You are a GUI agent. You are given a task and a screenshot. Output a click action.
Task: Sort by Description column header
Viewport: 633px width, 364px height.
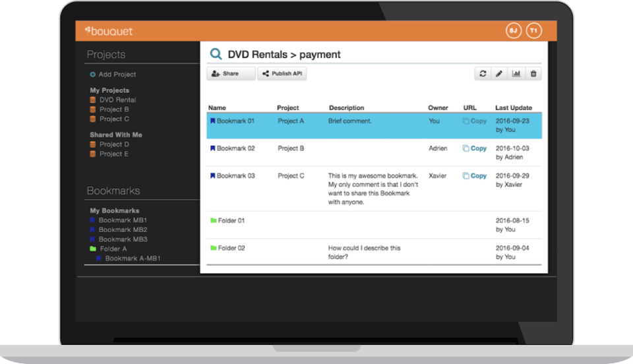click(x=346, y=107)
